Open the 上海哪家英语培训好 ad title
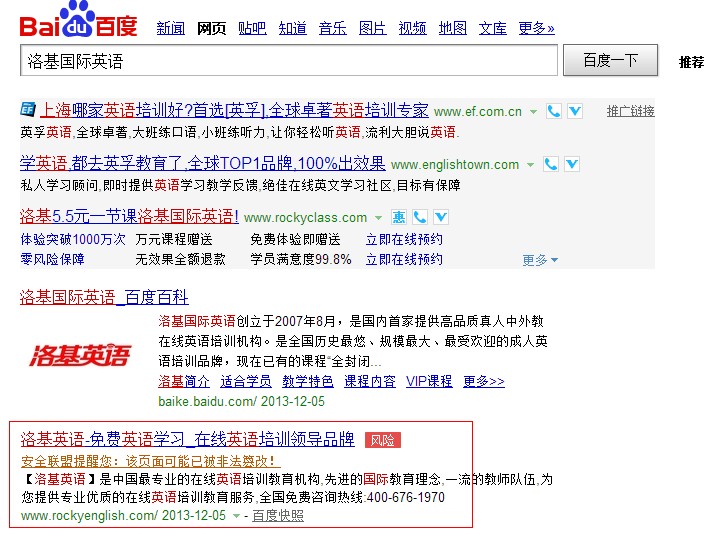Viewport: 705px width, 538px height. (x=234, y=110)
